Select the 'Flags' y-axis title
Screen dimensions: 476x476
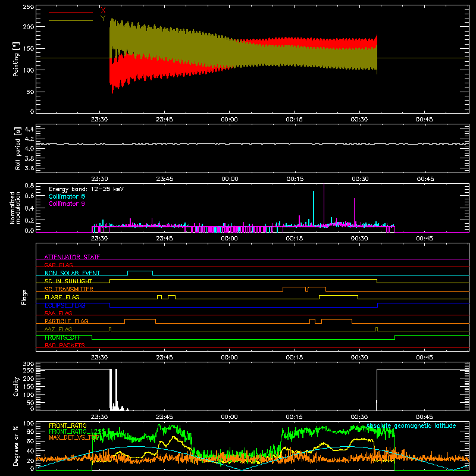point(24,297)
